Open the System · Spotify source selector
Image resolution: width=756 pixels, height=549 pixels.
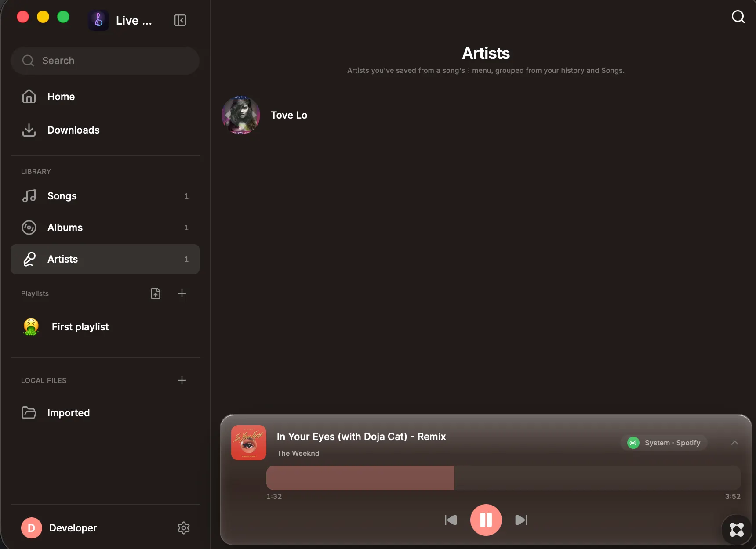click(664, 443)
